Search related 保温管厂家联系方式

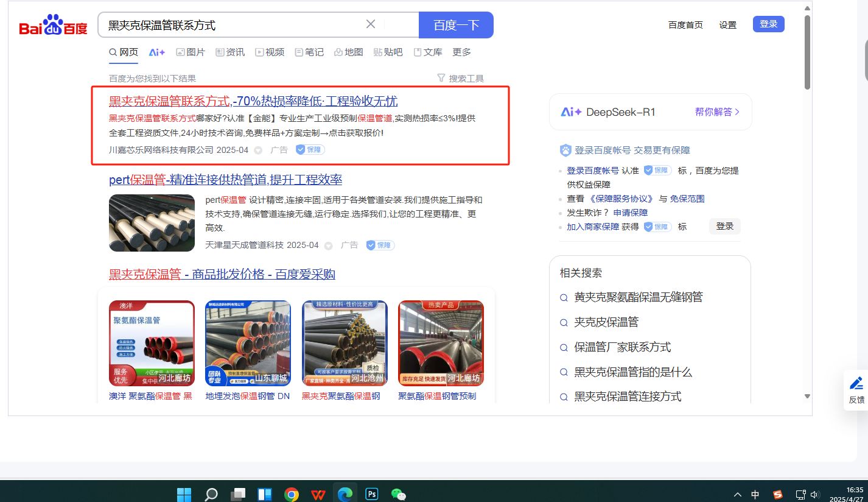tap(623, 347)
